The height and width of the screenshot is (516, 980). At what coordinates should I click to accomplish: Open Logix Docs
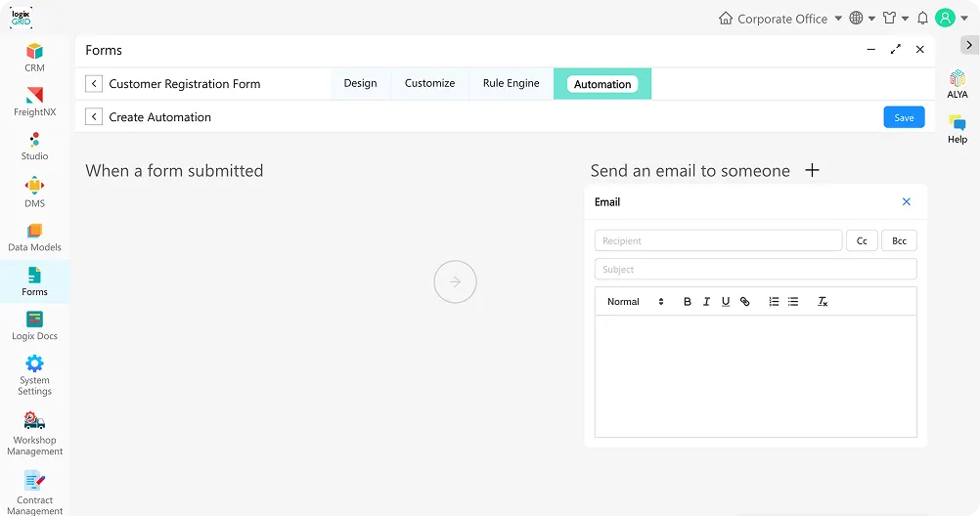(34, 326)
